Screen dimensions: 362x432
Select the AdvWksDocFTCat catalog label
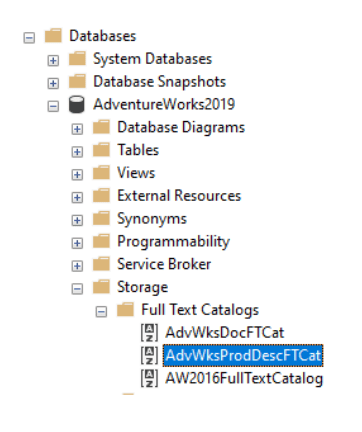pos(225,333)
